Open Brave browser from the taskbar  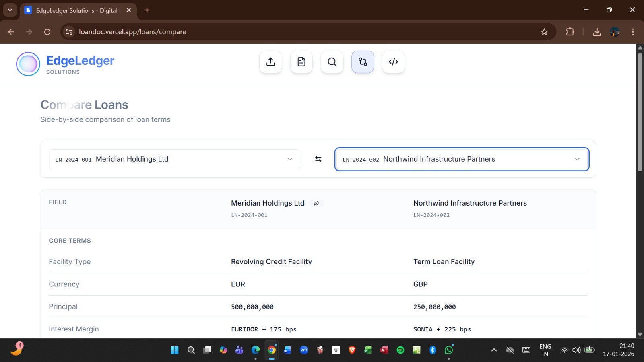pos(352,350)
